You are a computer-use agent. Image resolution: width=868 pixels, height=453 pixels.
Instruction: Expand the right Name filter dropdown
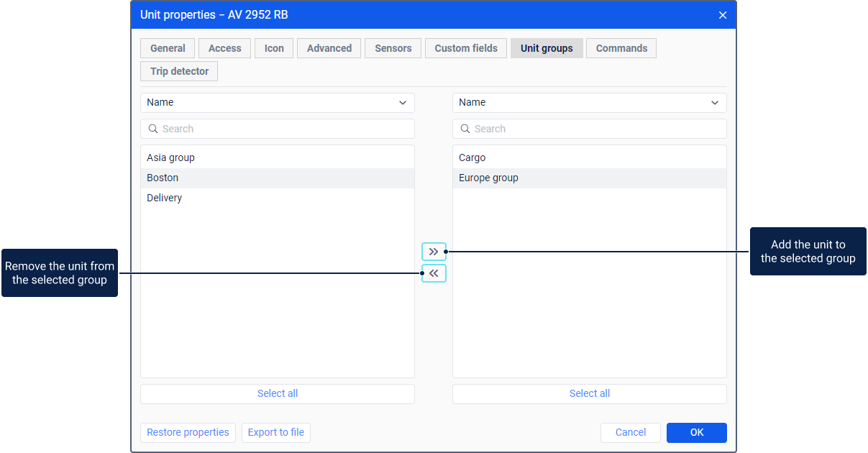[589, 103]
